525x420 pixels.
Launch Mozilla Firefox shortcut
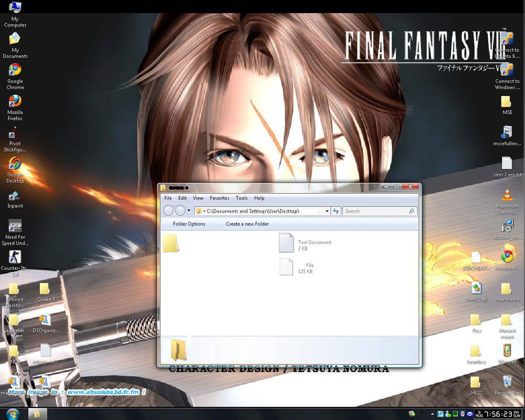coord(15,108)
